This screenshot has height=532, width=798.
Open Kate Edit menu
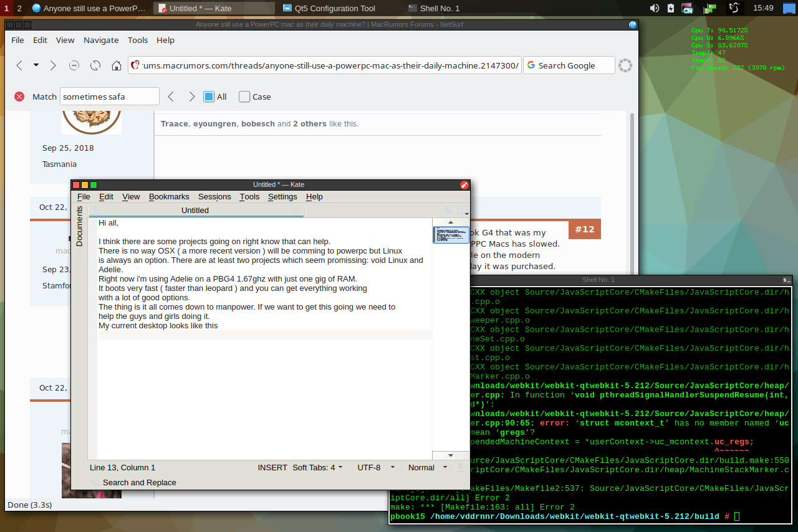click(107, 196)
